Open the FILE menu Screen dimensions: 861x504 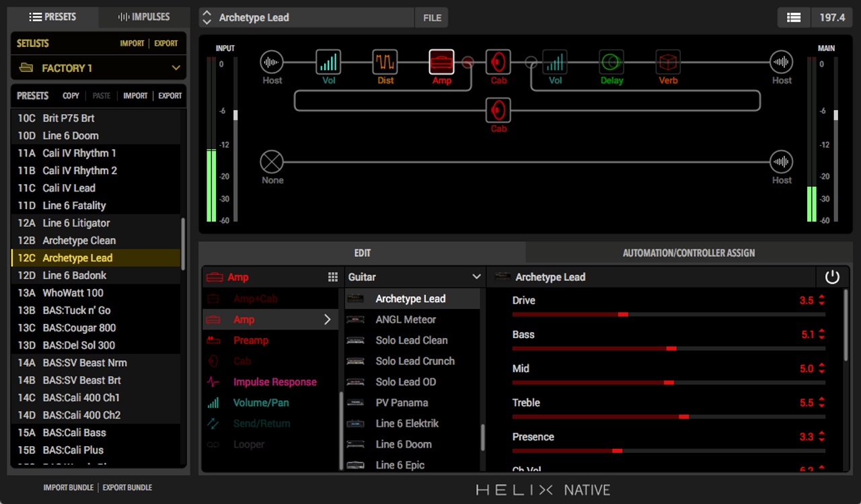(x=432, y=17)
